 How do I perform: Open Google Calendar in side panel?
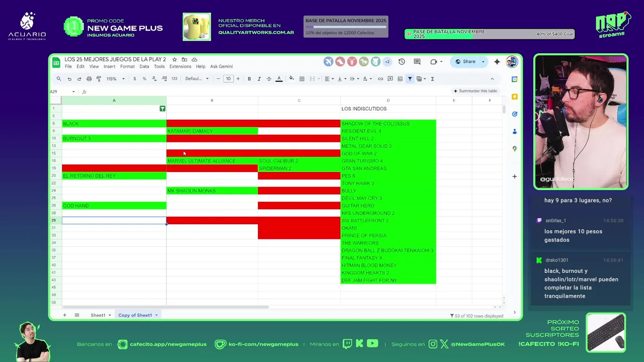[x=514, y=79]
